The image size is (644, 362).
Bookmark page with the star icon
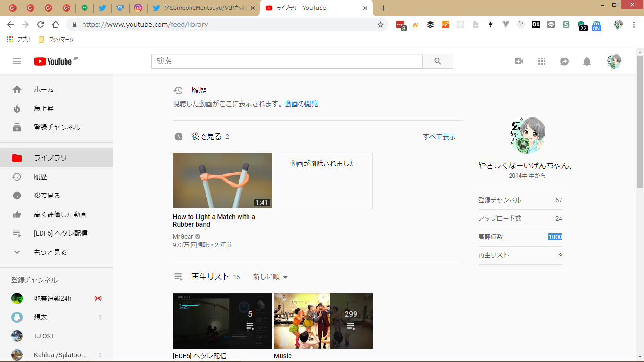[380, 25]
